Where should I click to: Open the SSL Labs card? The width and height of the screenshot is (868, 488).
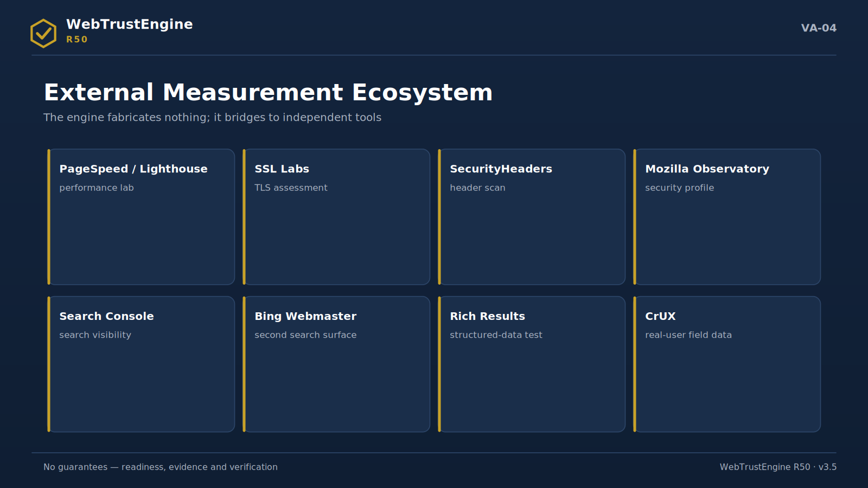pos(336,217)
